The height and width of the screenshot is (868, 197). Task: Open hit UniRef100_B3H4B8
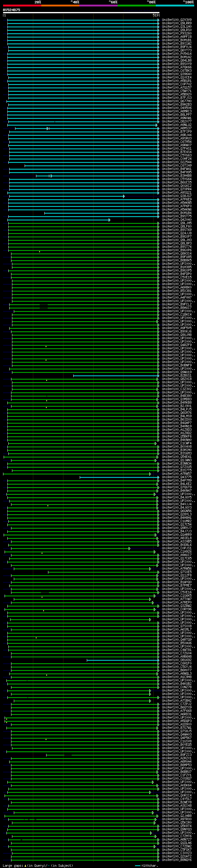pos(177,176)
